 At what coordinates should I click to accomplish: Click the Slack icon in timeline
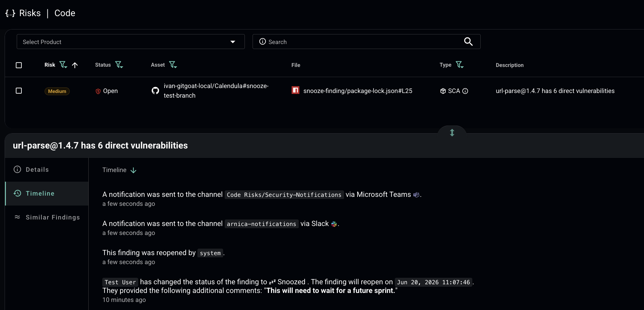pos(334,224)
